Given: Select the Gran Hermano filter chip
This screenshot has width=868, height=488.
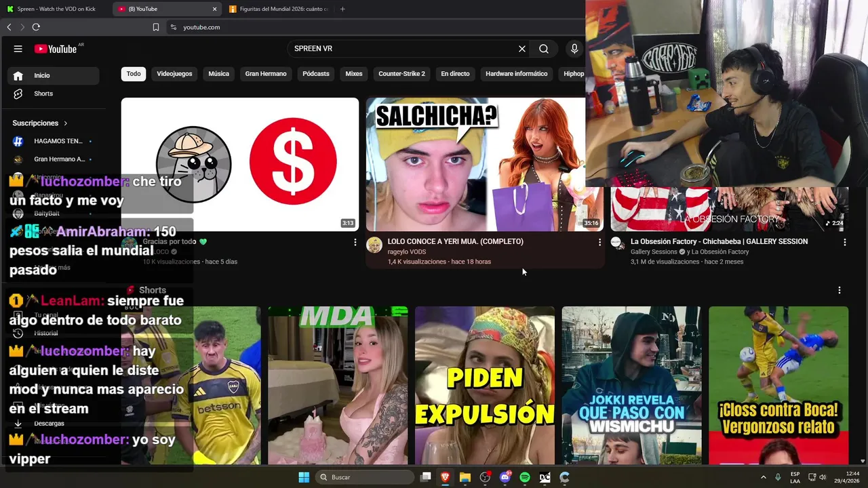Looking at the screenshot, I should 266,74.
